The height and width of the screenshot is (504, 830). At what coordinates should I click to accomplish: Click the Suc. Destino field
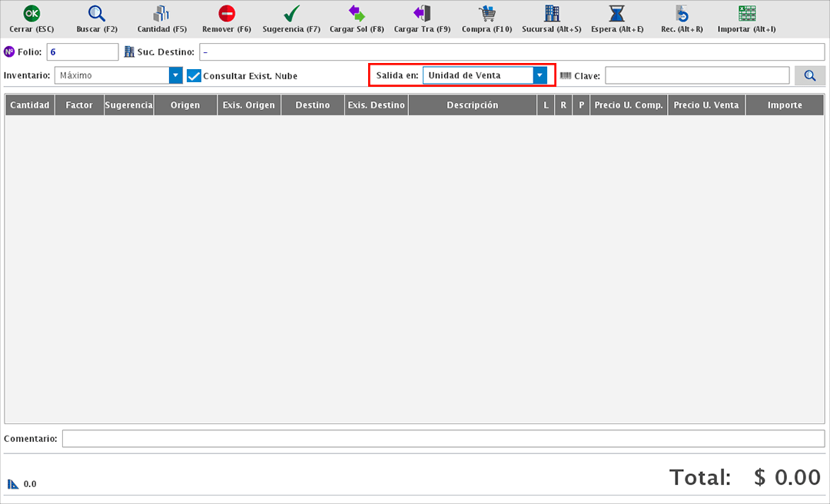point(513,51)
